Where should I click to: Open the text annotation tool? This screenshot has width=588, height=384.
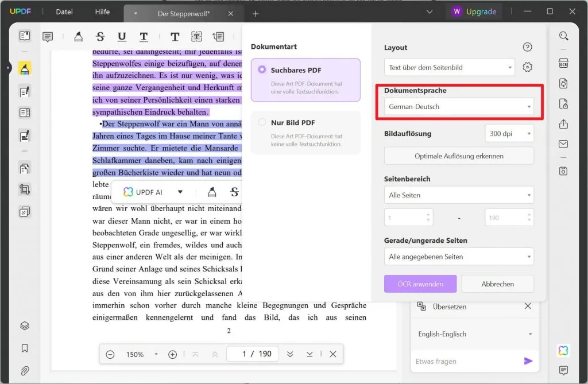click(175, 36)
